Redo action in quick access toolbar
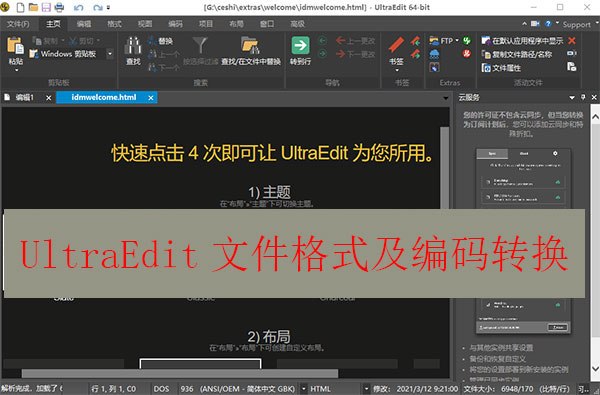Viewport: 600px width, 395px height. click(98, 7)
